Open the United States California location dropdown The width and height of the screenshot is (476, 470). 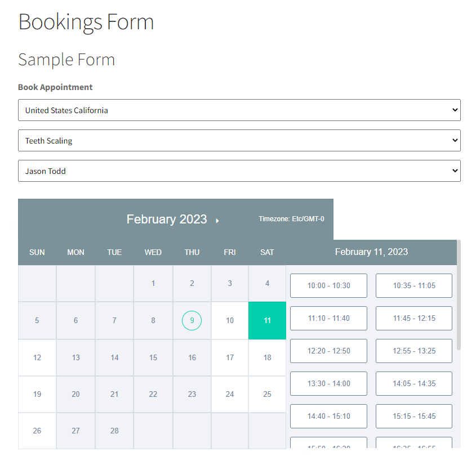pos(239,110)
